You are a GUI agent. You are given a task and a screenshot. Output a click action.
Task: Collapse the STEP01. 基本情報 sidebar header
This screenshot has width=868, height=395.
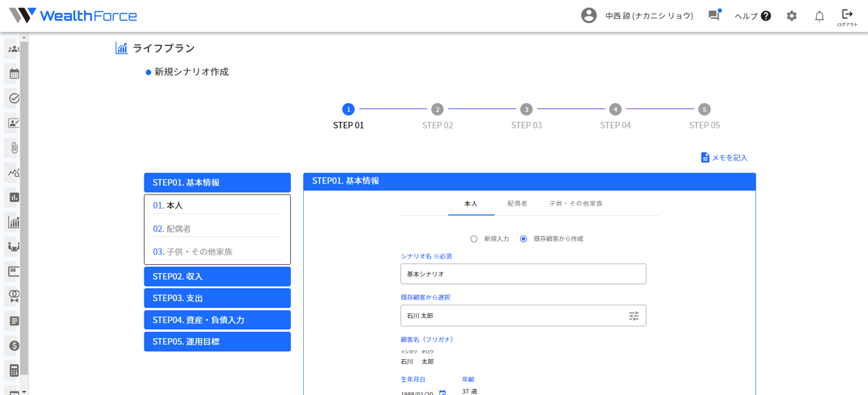pyautogui.click(x=217, y=182)
